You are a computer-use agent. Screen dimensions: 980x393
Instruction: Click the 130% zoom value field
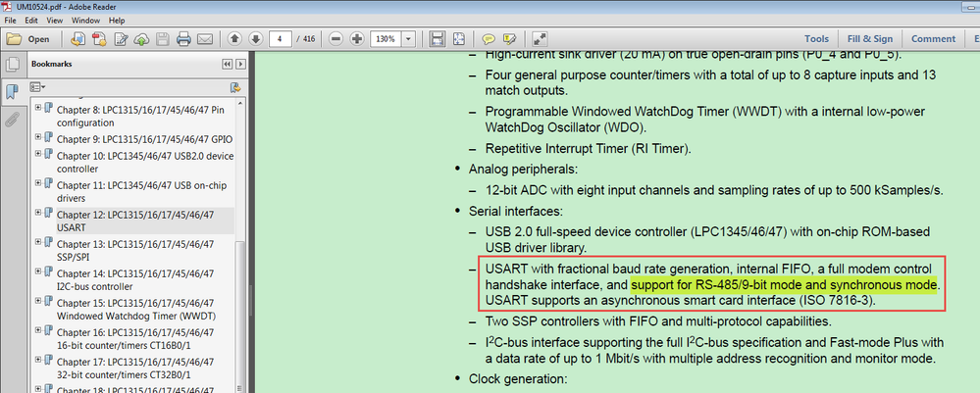pyautogui.click(x=386, y=39)
